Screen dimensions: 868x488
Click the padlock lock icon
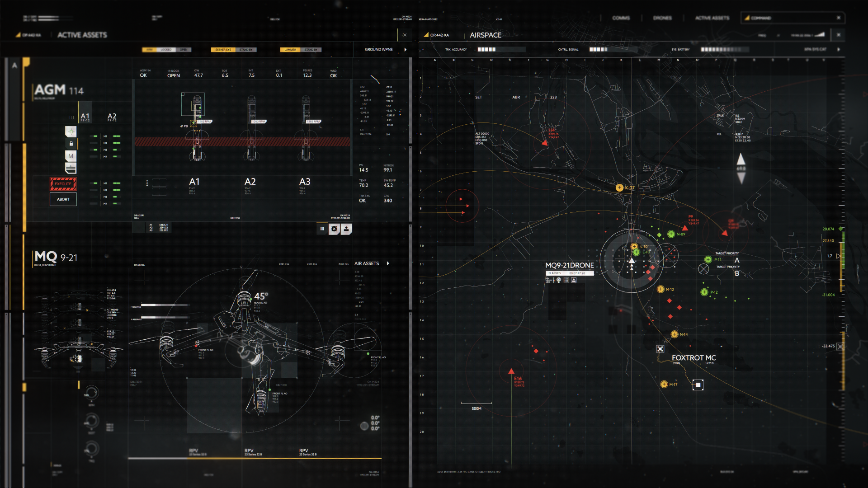click(71, 144)
